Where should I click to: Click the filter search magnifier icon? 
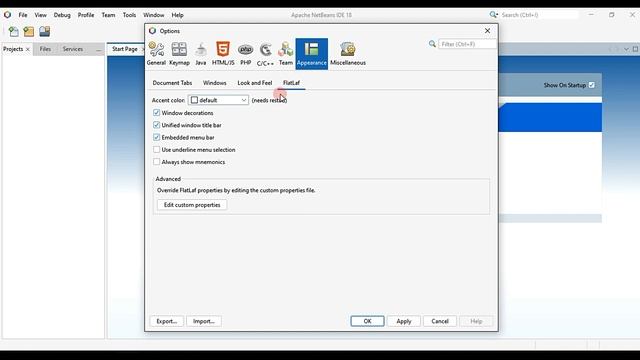pos(432,44)
